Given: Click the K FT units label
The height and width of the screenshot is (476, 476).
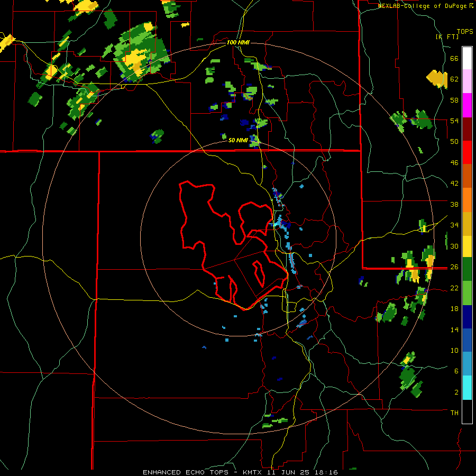Looking at the screenshot, I should point(447,36).
